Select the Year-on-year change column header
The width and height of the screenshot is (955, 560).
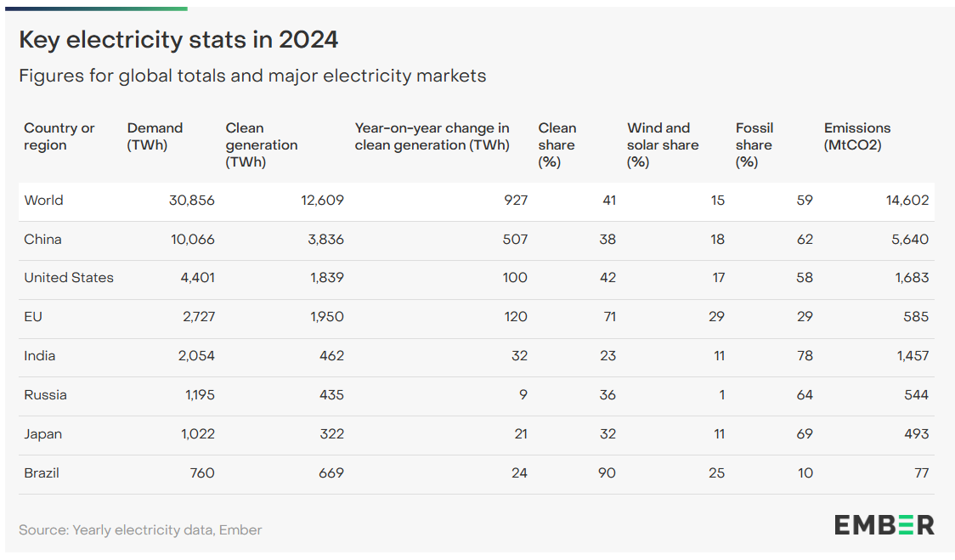click(x=432, y=136)
